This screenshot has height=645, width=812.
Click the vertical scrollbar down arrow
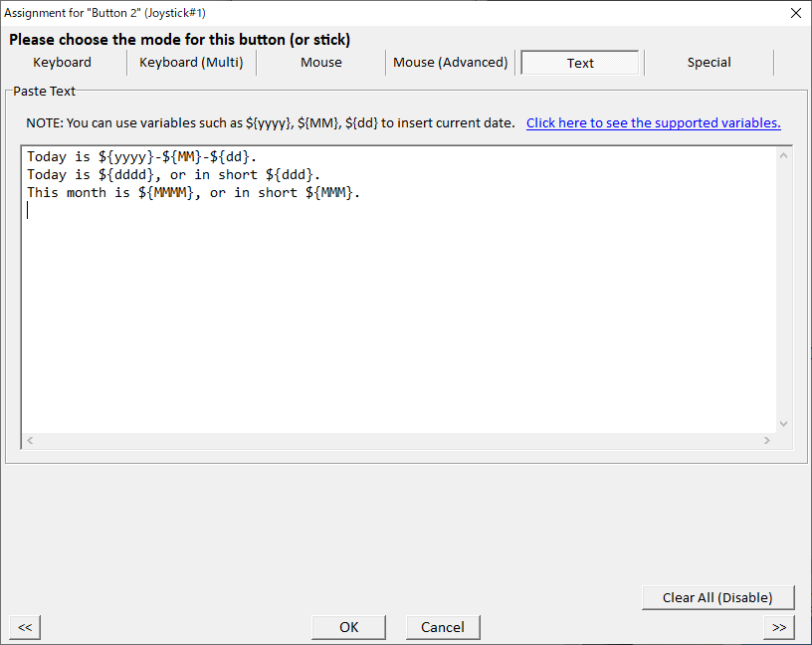pos(783,425)
